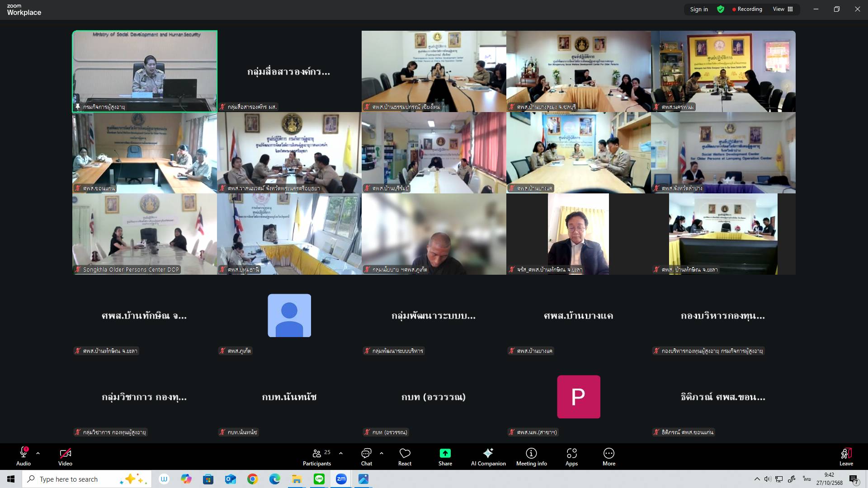Viewport: 868px width, 488px height.
Task: Click the Recording indicator
Action: click(747, 9)
